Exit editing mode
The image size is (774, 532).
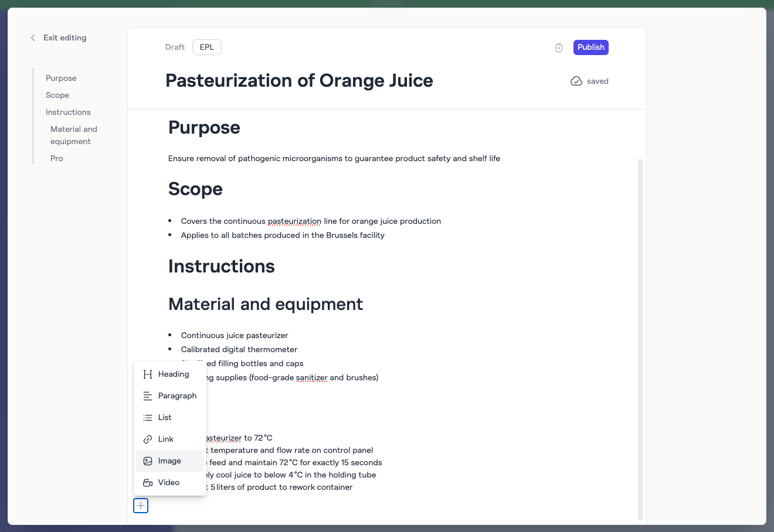pos(64,37)
